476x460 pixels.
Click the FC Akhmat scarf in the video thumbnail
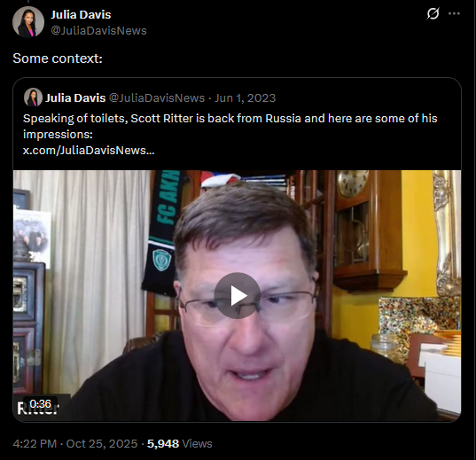pyautogui.click(x=164, y=232)
